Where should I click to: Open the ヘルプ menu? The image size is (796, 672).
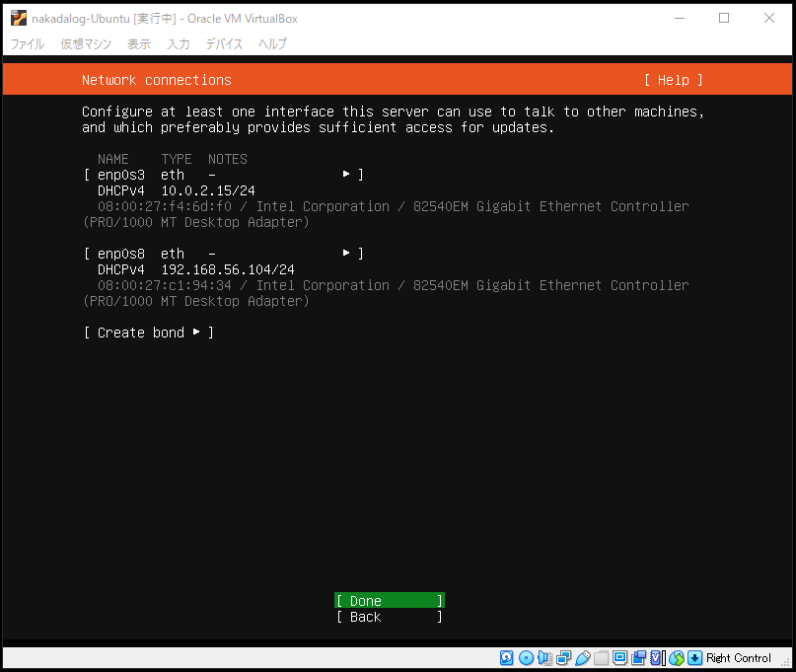272,44
